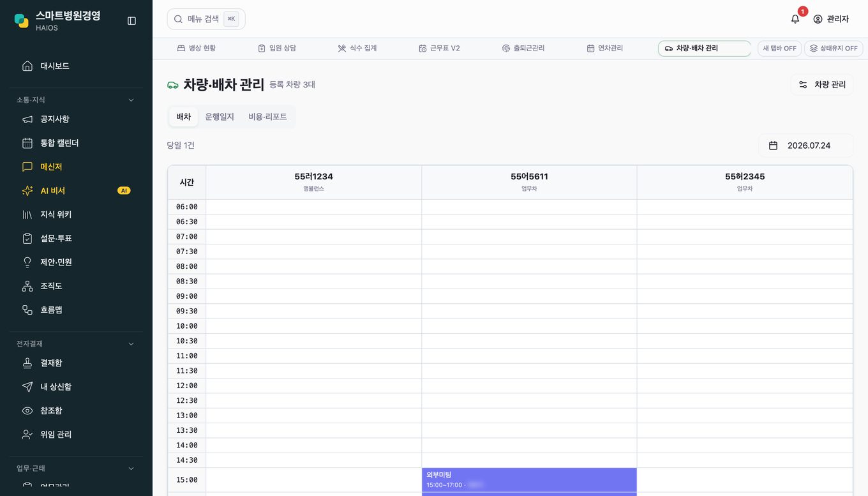Select the 운행일지 sub-tab
Image resolution: width=868 pixels, height=496 pixels.
(x=220, y=117)
